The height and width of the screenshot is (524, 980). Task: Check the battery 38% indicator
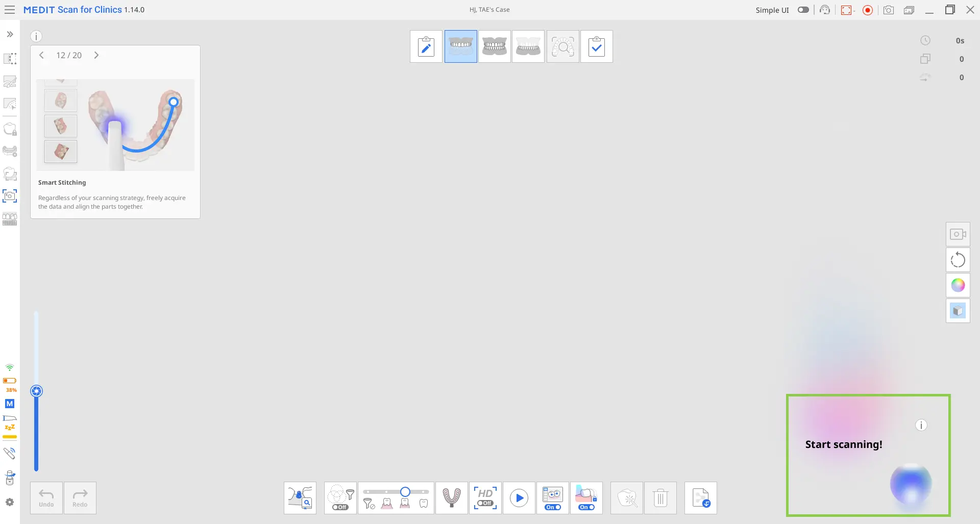click(10, 384)
